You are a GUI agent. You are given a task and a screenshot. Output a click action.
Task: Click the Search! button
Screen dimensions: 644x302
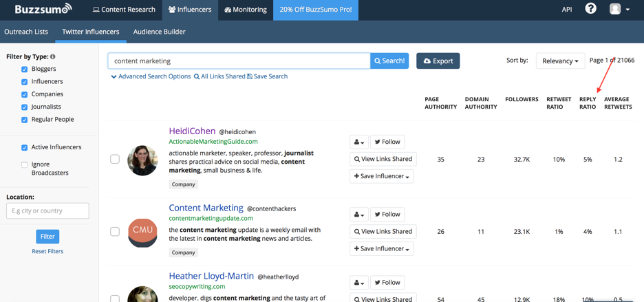click(x=389, y=61)
